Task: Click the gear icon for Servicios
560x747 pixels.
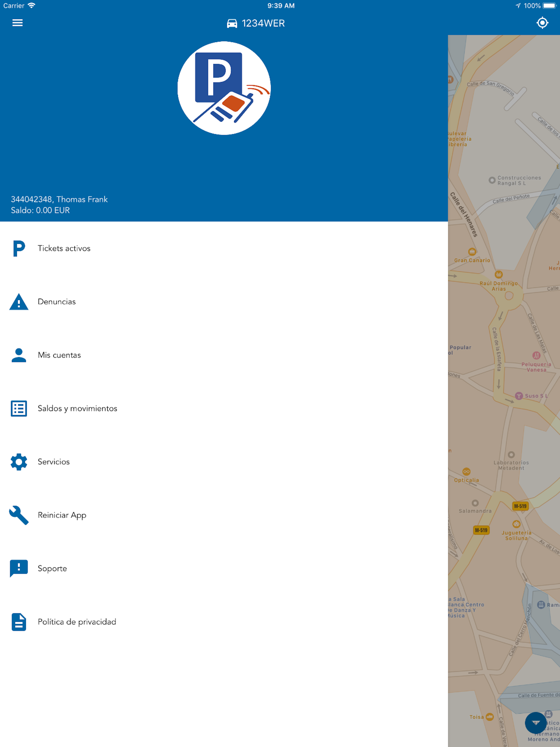Action: (19, 462)
